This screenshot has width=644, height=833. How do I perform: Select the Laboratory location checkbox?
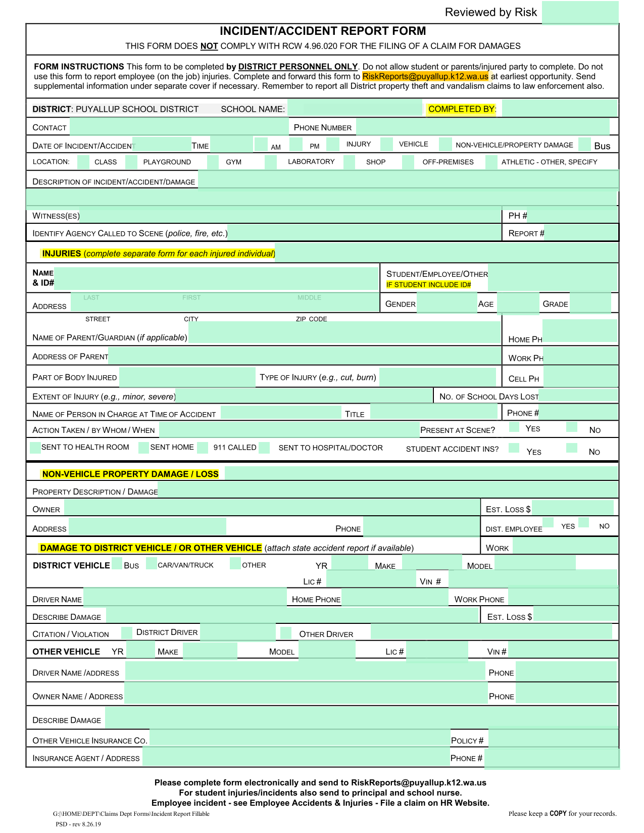click(x=270, y=162)
